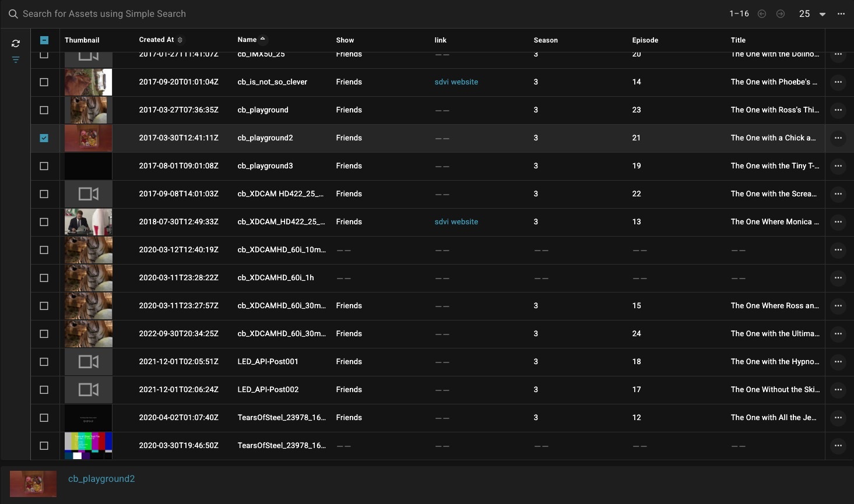Image resolution: width=854 pixels, height=504 pixels.
Task: Open row actions for LED_API-Post001
Action: [838, 362]
